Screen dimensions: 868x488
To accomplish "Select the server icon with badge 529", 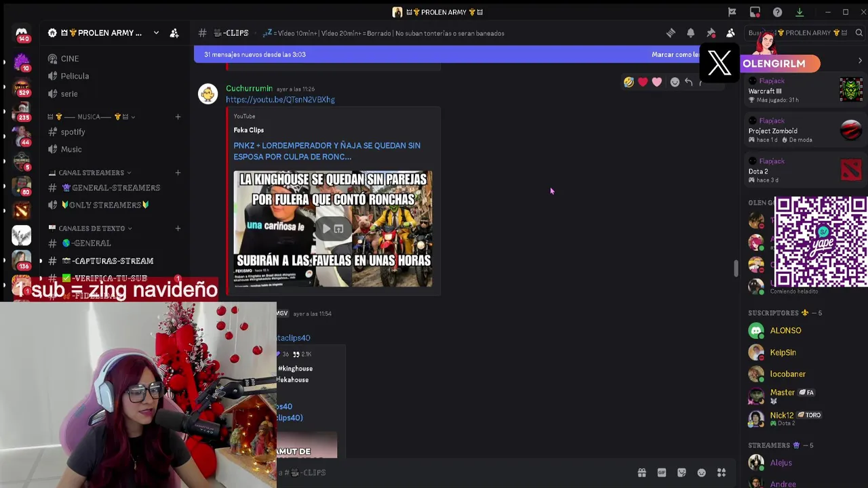I will [21, 87].
